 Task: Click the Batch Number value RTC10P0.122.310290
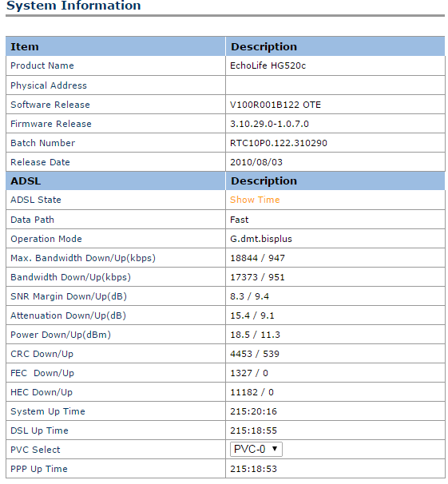[x=279, y=143]
